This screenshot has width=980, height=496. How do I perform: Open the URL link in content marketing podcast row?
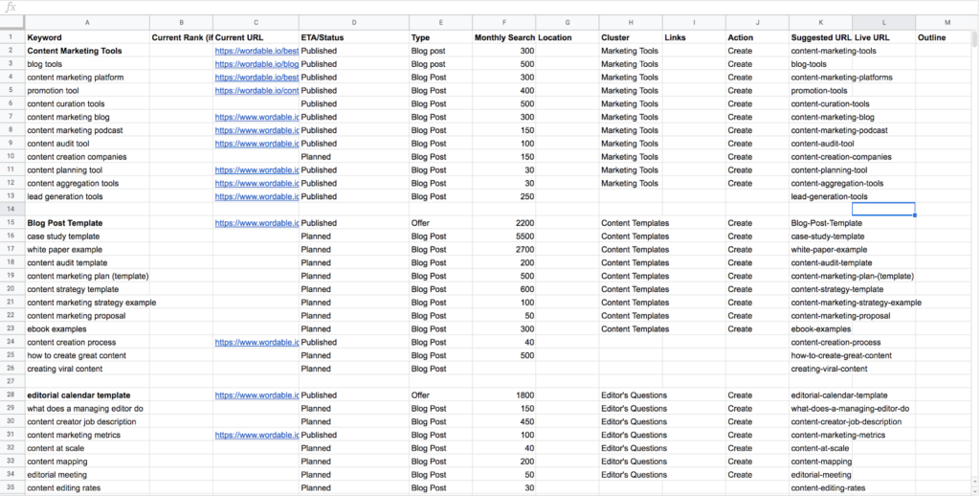click(256, 130)
